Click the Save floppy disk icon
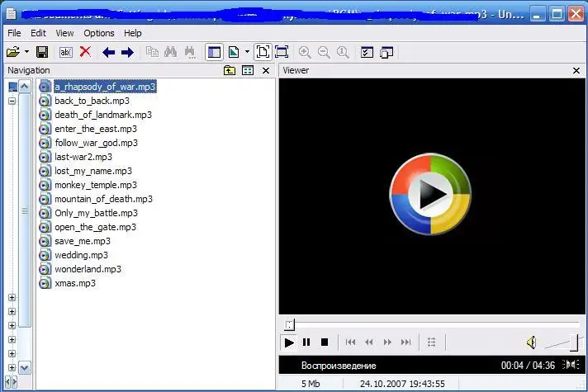The image size is (588, 392). [42, 52]
